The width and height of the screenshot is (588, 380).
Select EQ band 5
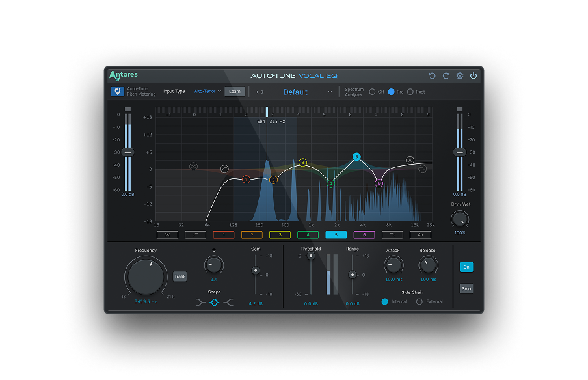click(336, 235)
